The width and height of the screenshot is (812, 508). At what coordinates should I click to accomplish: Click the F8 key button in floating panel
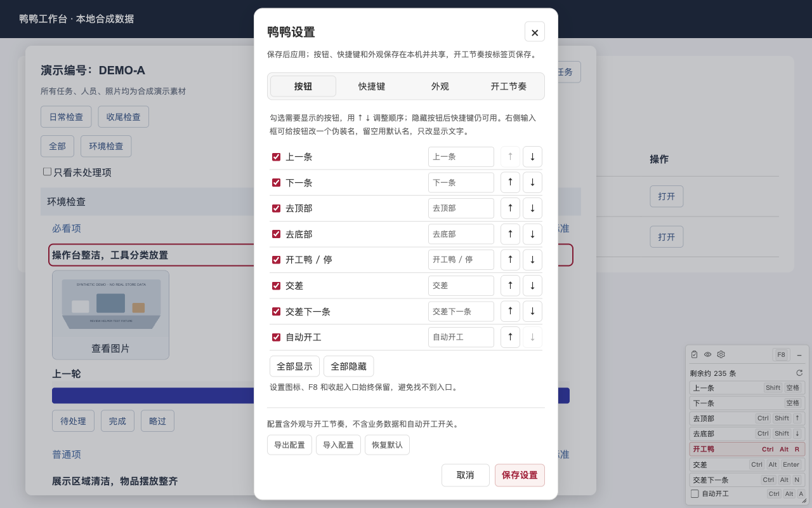click(x=781, y=355)
